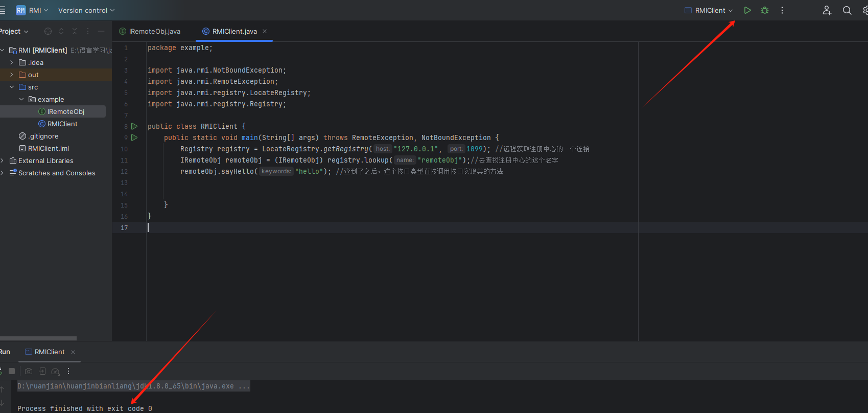The width and height of the screenshot is (868, 413).
Task: Click the RM project badge icon
Action: pos(21,10)
